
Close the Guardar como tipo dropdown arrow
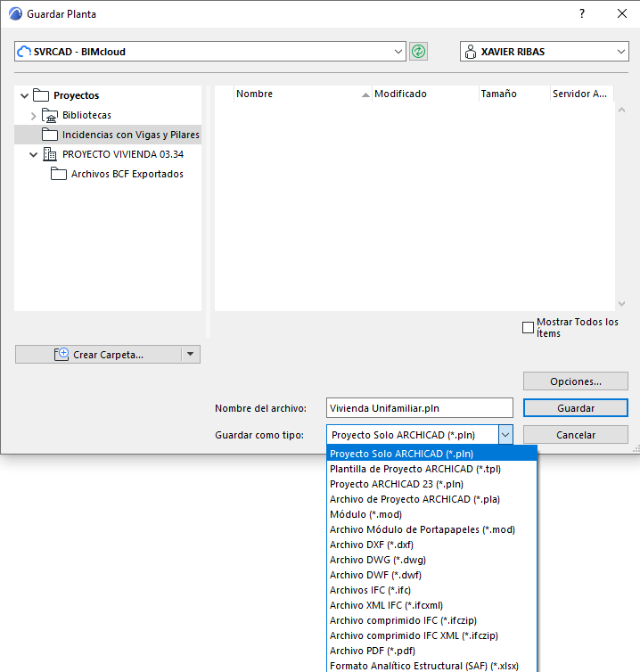[x=505, y=435]
